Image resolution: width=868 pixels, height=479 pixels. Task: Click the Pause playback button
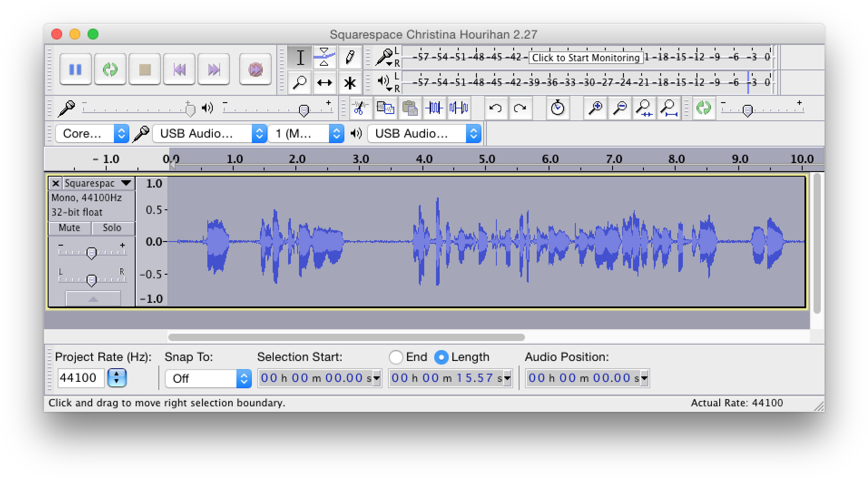point(75,69)
